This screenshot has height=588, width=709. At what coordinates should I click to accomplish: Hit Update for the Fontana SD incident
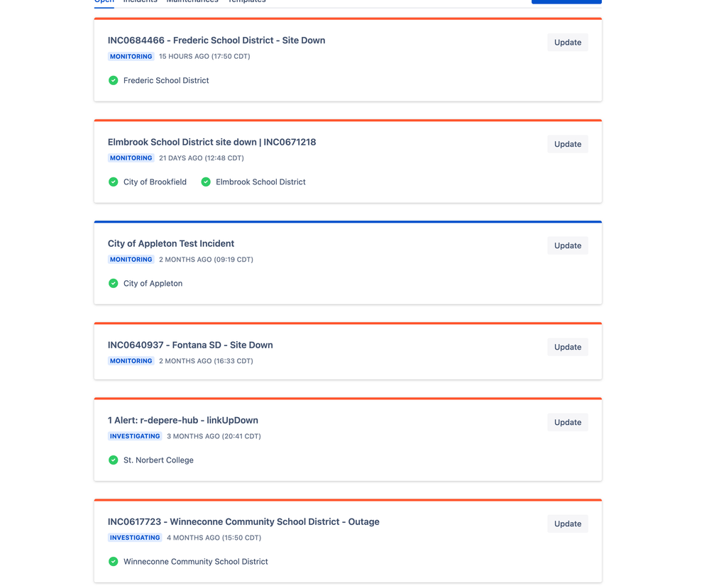click(x=567, y=347)
